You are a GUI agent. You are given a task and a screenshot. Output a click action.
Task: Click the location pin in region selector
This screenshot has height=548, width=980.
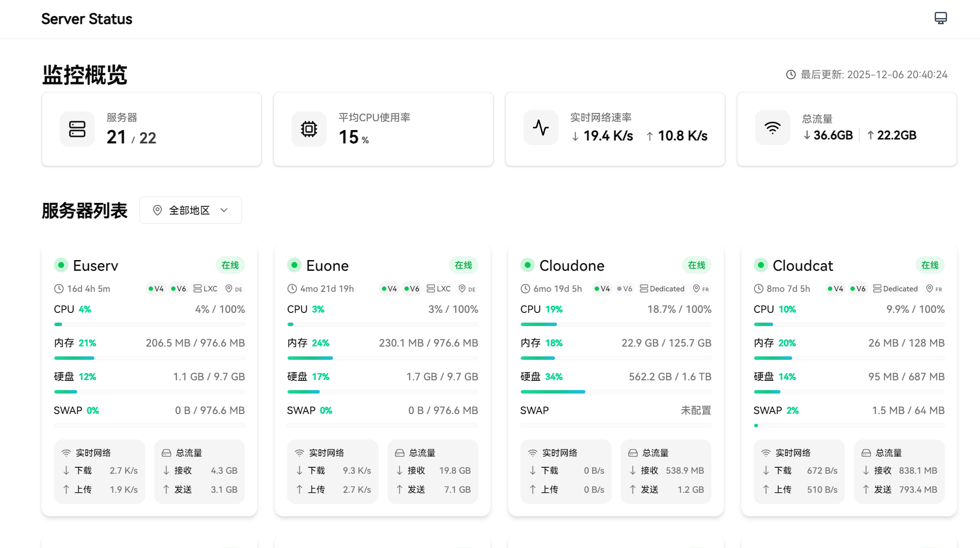click(x=157, y=210)
